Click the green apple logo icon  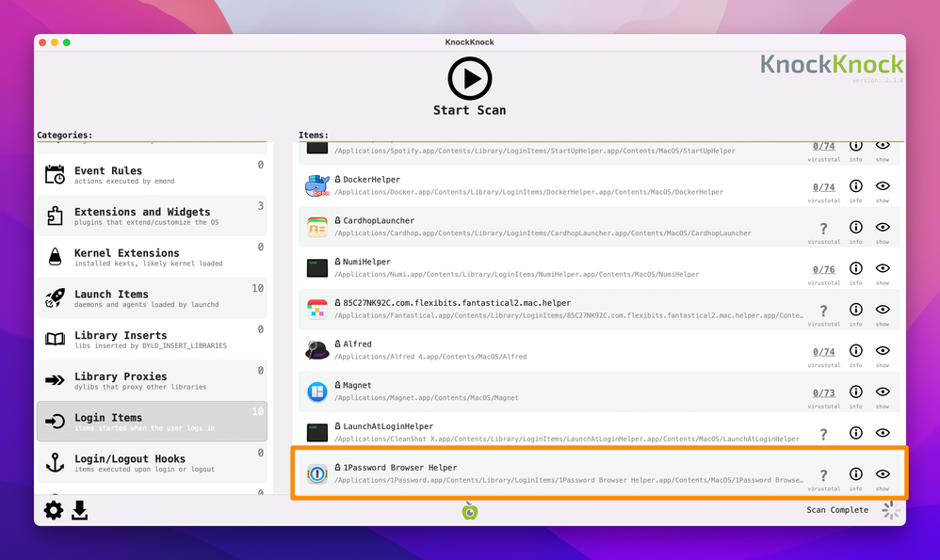point(469,510)
